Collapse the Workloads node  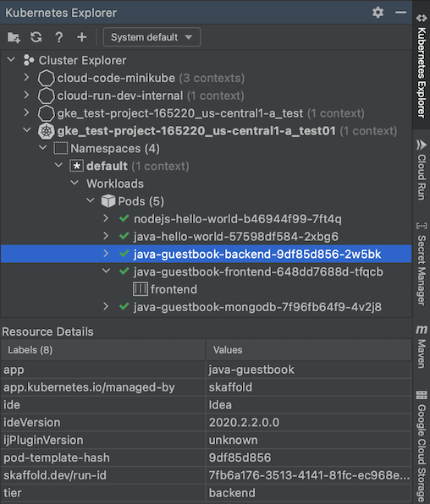point(74,184)
